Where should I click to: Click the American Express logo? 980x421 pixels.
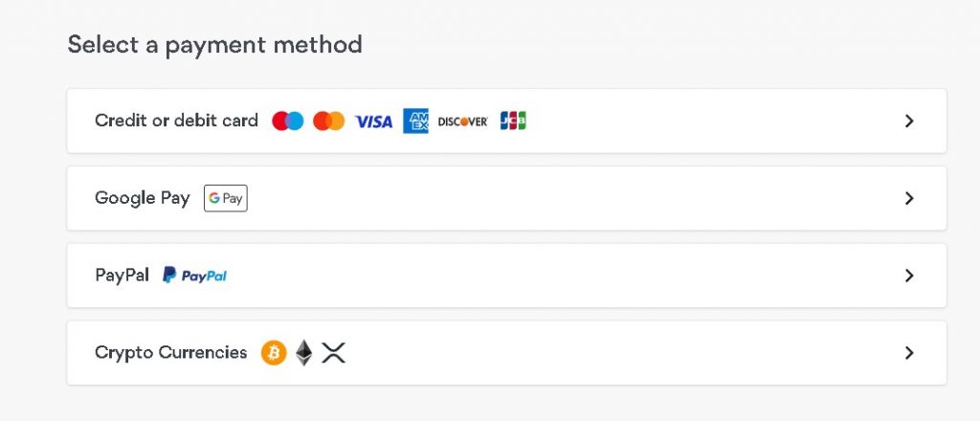pos(415,122)
